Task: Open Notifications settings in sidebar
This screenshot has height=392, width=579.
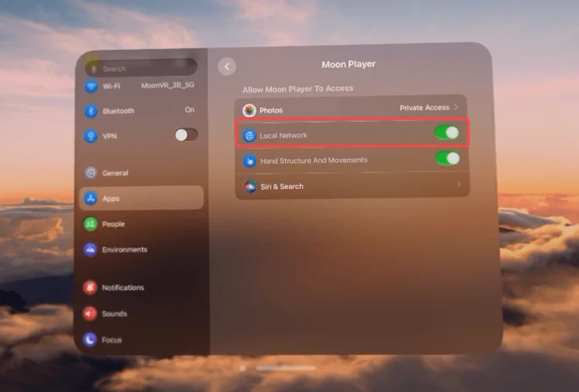Action: point(141,287)
